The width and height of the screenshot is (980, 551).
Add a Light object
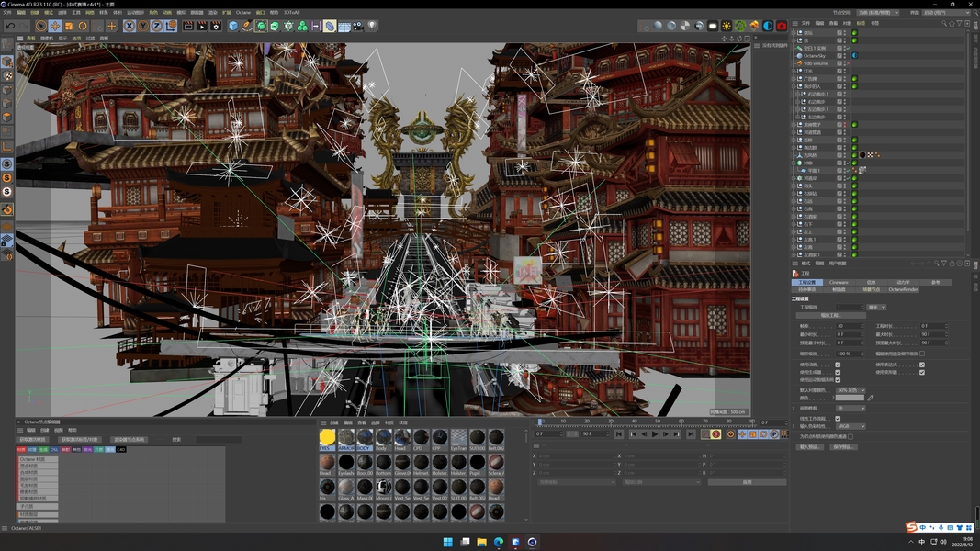[372, 26]
